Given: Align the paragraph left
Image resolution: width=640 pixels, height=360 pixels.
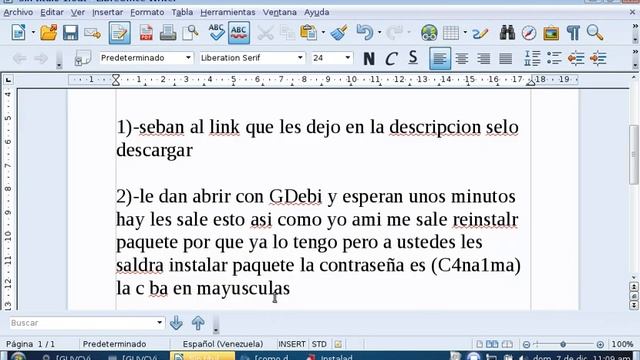Looking at the screenshot, I should tap(440, 58).
